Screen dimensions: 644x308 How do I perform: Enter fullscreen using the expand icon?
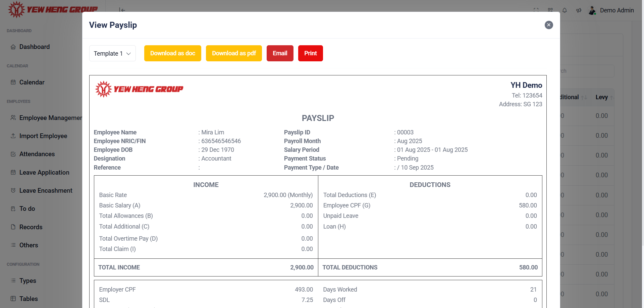pos(536,10)
